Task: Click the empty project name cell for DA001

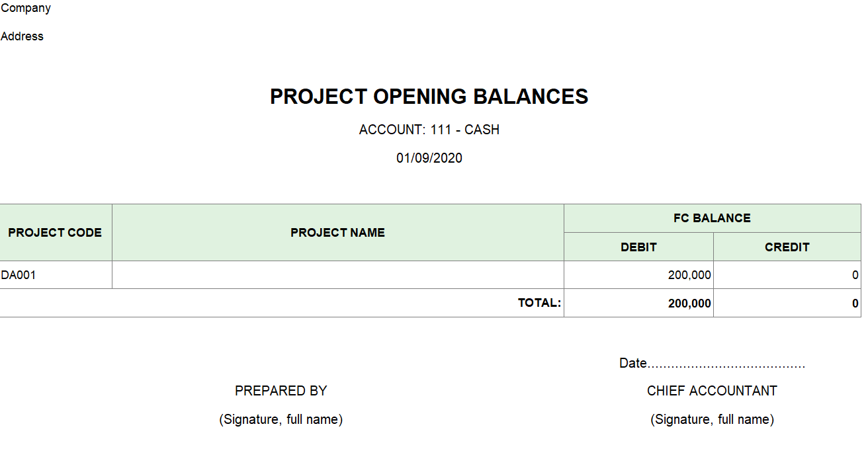Action: pyautogui.click(x=337, y=275)
